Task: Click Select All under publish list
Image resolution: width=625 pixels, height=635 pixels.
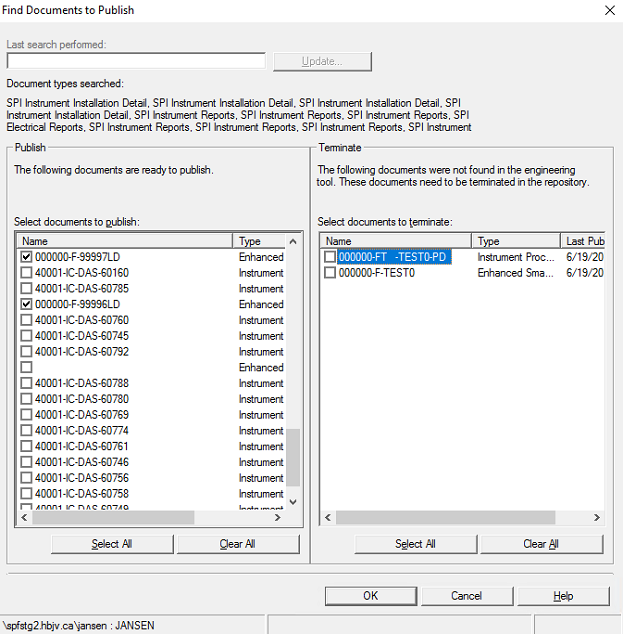Action: click(x=112, y=544)
